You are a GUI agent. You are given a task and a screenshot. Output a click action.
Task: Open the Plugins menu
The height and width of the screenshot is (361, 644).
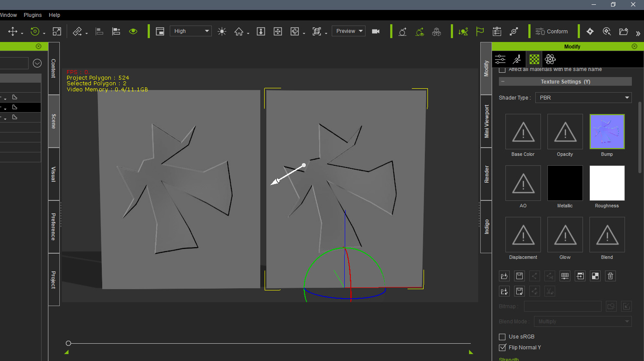[32, 15]
